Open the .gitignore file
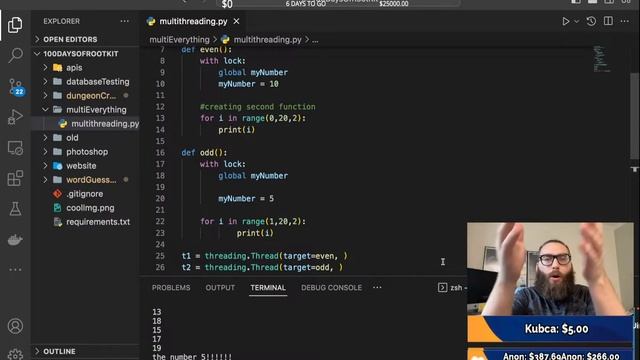Image resolution: width=640 pixels, height=360 pixels. [x=85, y=193]
